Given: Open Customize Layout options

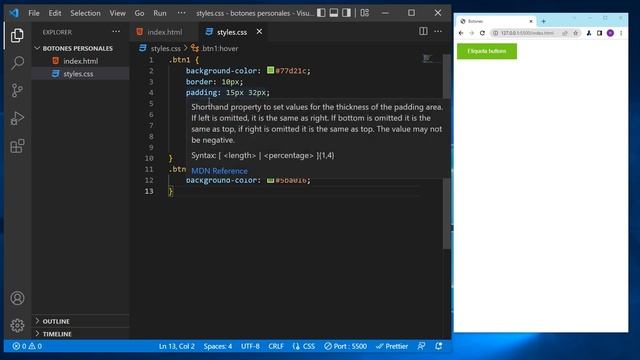Looking at the screenshot, I should (365, 13).
